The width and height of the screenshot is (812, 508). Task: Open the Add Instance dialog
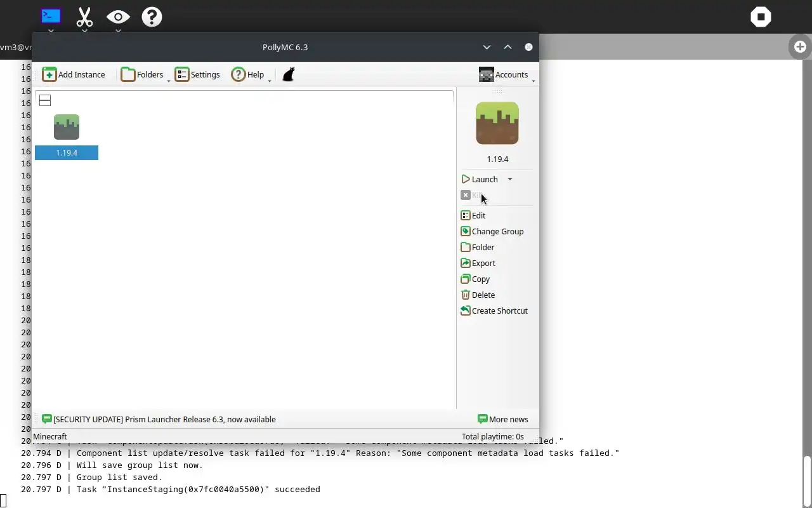coord(74,74)
